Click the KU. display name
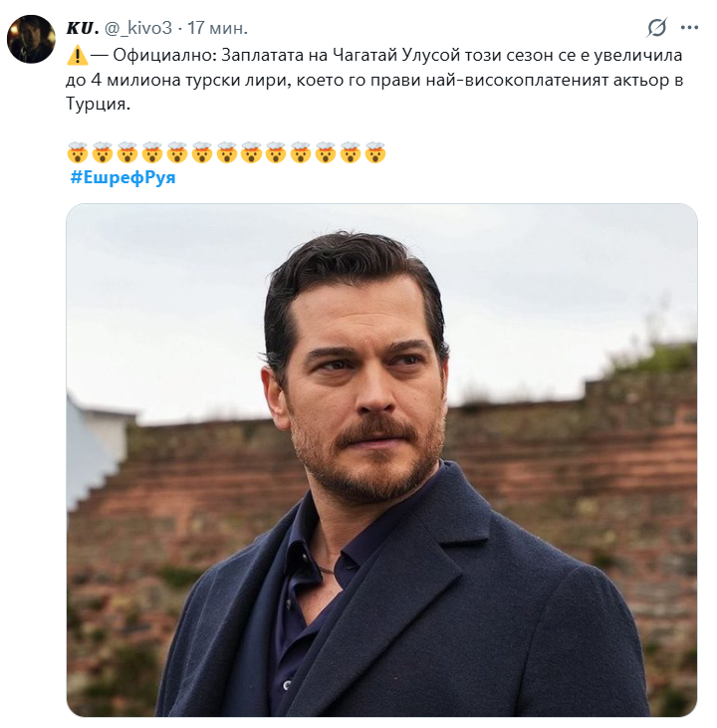 tap(85, 27)
